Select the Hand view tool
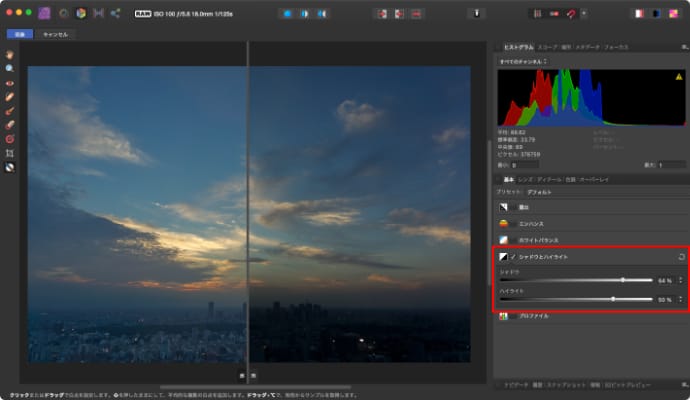The image size is (690, 400). (x=10, y=54)
